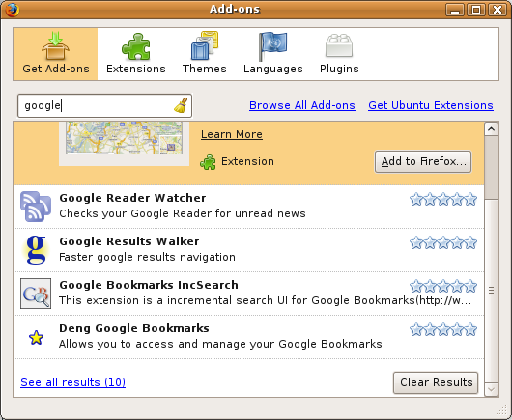Select the Google Reader Watcher title
The image size is (512, 420).
[x=132, y=198]
